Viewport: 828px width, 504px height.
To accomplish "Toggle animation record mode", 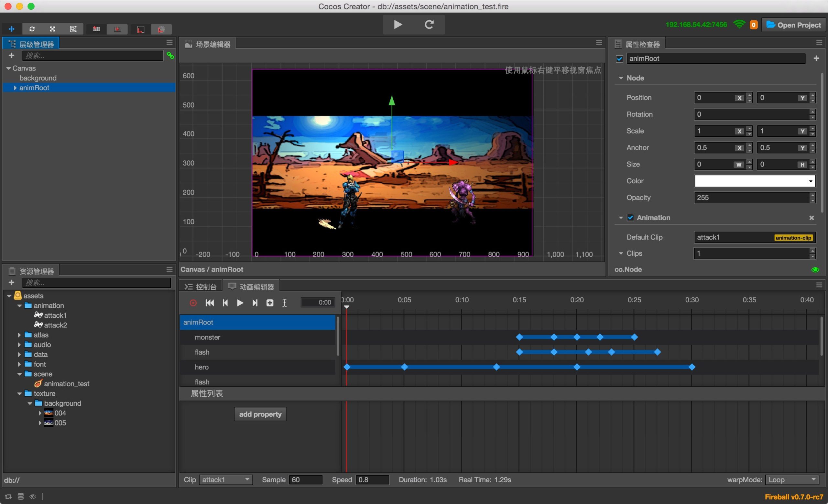I will click(x=193, y=303).
